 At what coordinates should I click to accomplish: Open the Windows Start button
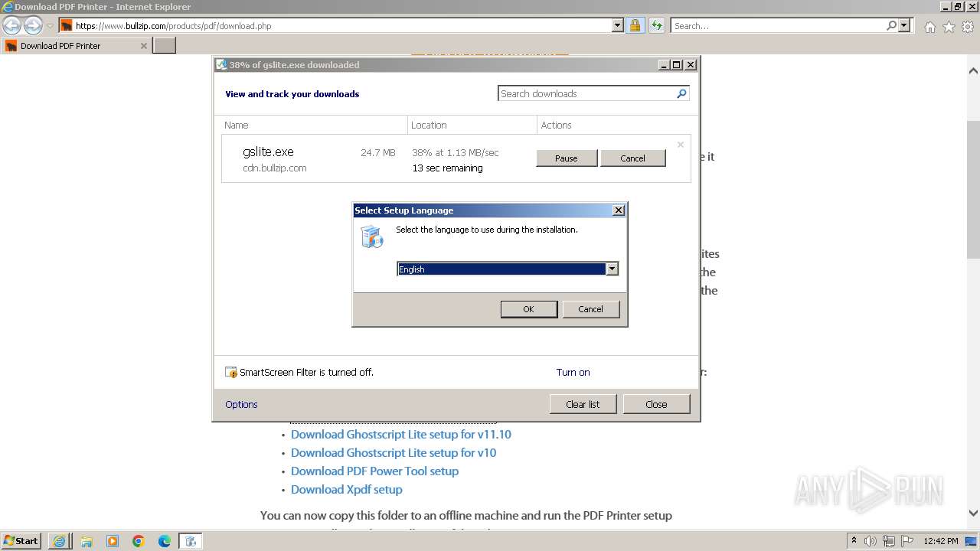(x=21, y=540)
